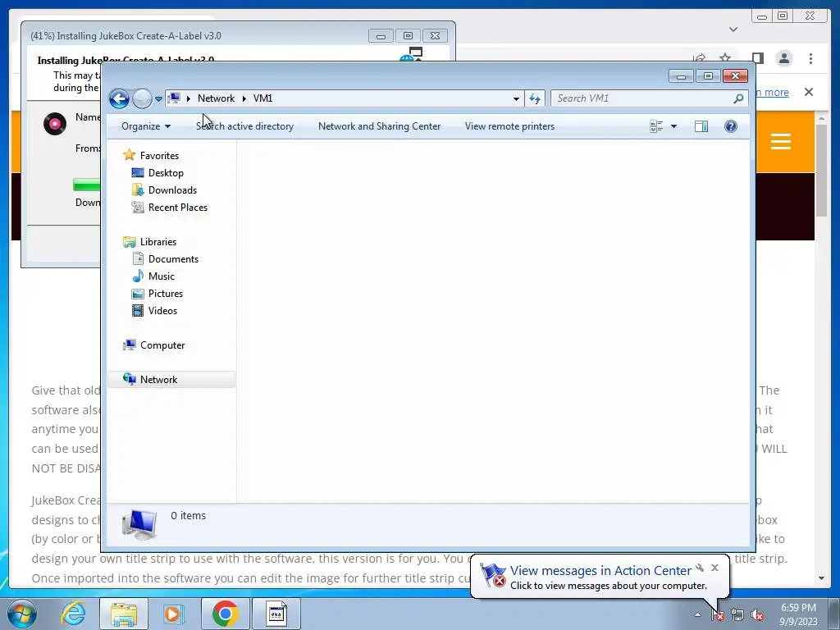Image resolution: width=840 pixels, height=630 pixels.
Task: Open Windows Explorer taskbar button
Action: pyautogui.click(x=124, y=614)
